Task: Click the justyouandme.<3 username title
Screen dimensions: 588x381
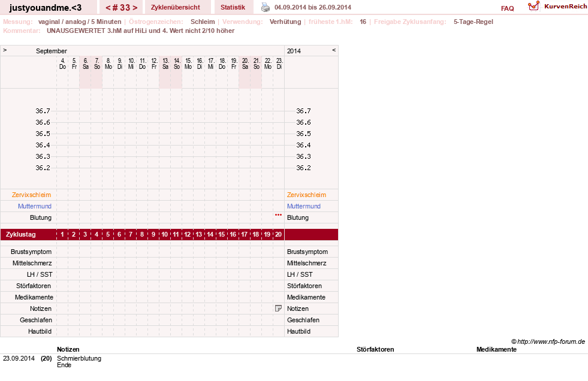Action: pyautogui.click(x=46, y=8)
